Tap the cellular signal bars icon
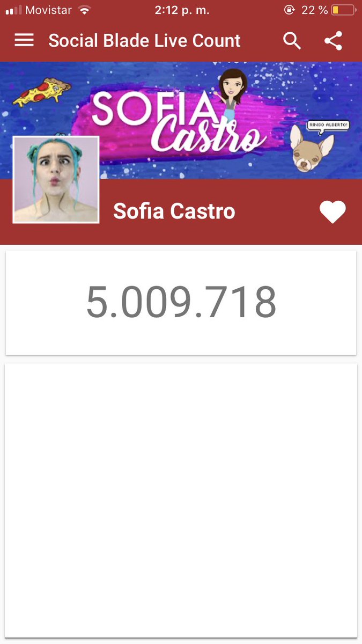This screenshot has height=644, width=362. coord(13,10)
